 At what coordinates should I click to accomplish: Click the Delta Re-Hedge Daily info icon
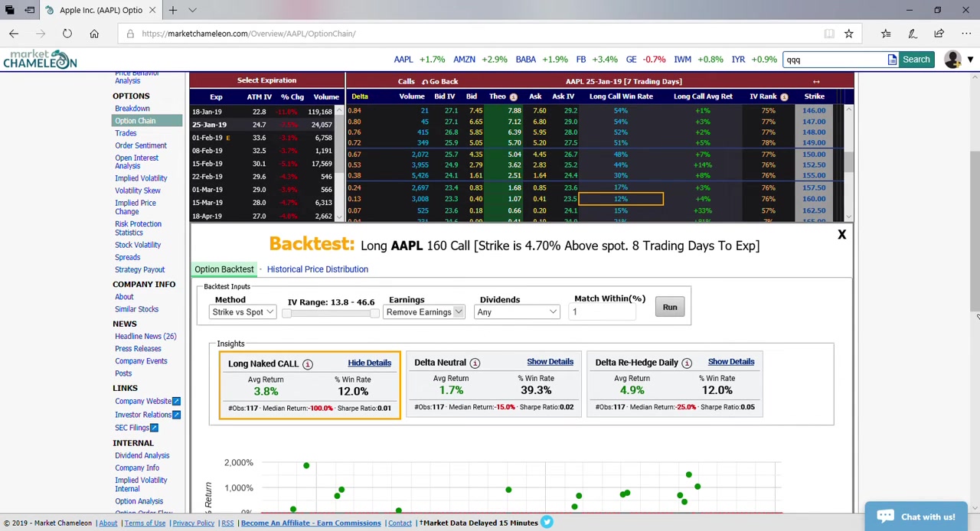coord(686,363)
